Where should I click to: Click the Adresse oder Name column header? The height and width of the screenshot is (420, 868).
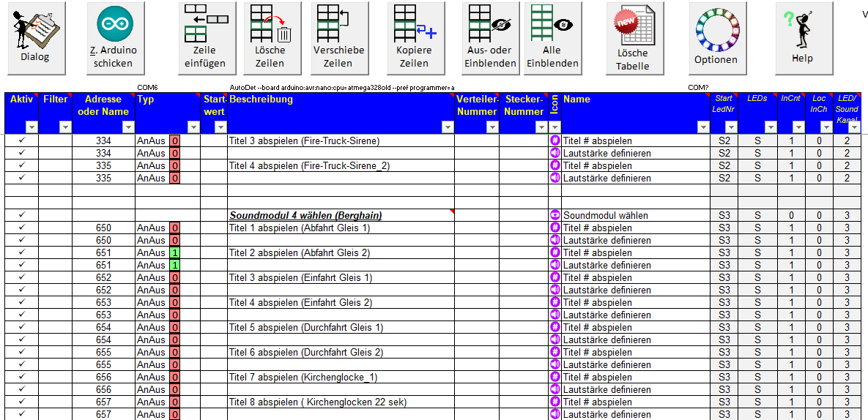(103, 105)
